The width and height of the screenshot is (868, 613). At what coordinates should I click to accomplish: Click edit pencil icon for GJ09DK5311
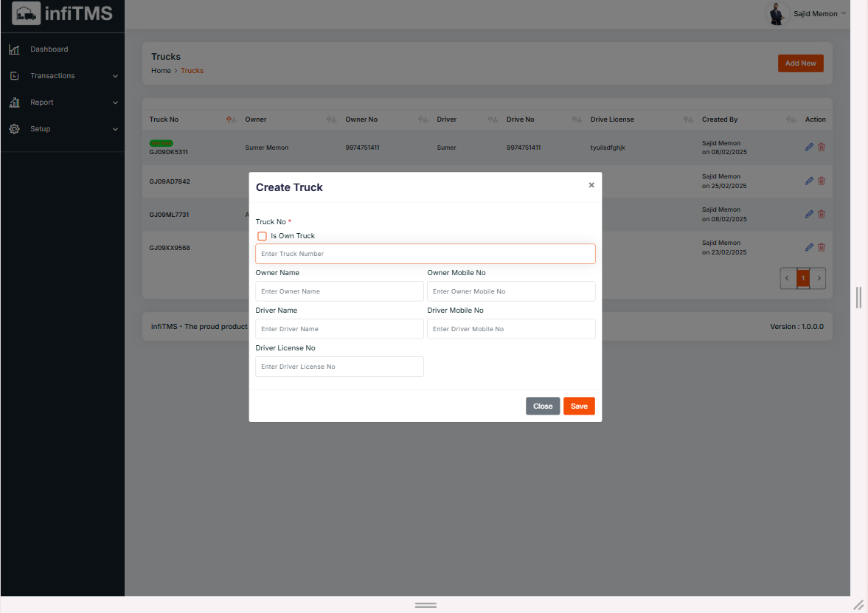pyautogui.click(x=809, y=148)
